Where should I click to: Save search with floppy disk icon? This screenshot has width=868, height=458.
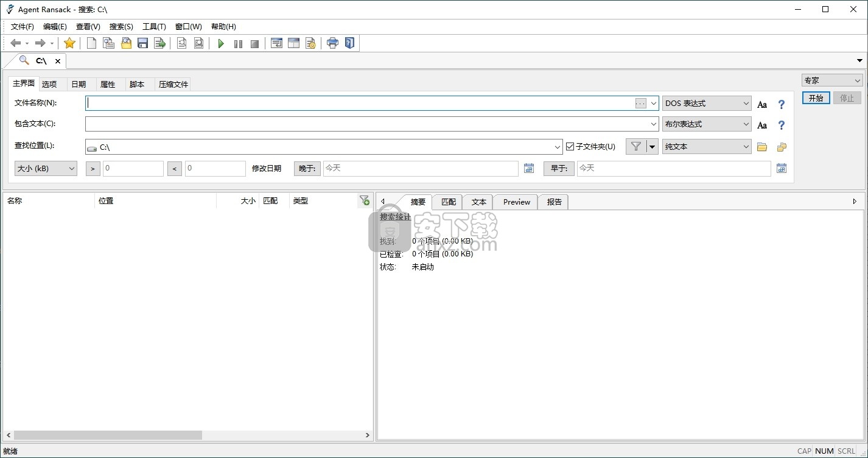click(x=142, y=43)
